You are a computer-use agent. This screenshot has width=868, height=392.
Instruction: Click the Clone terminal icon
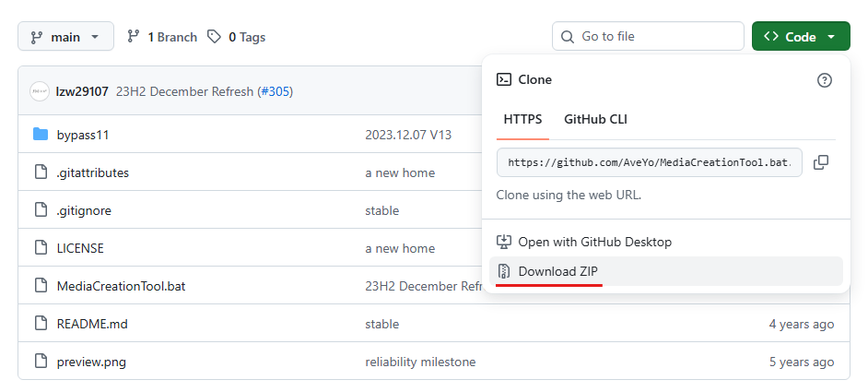click(x=504, y=79)
